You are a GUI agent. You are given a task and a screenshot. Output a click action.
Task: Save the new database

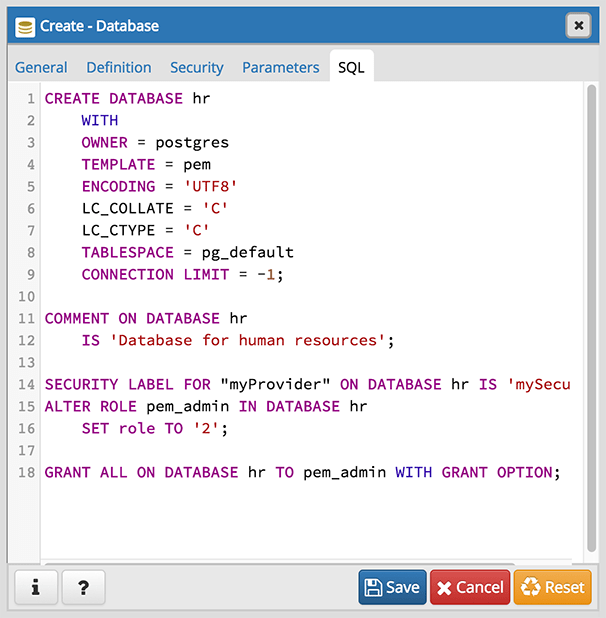(392, 587)
